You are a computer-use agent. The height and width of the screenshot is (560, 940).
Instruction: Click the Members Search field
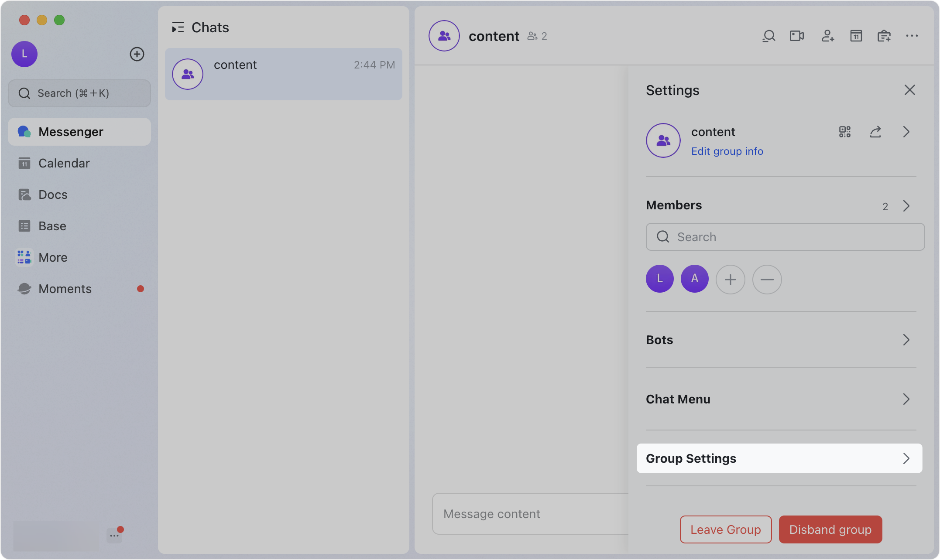click(785, 237)
